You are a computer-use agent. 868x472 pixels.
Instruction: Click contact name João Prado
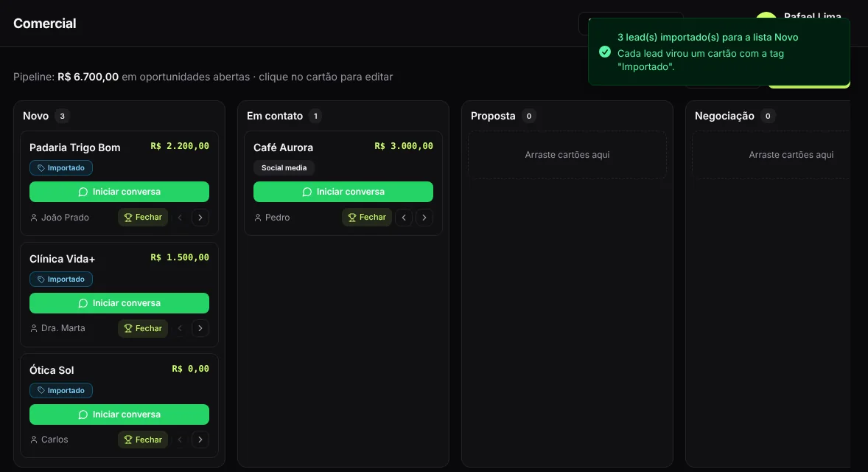(x=65, y=218)
